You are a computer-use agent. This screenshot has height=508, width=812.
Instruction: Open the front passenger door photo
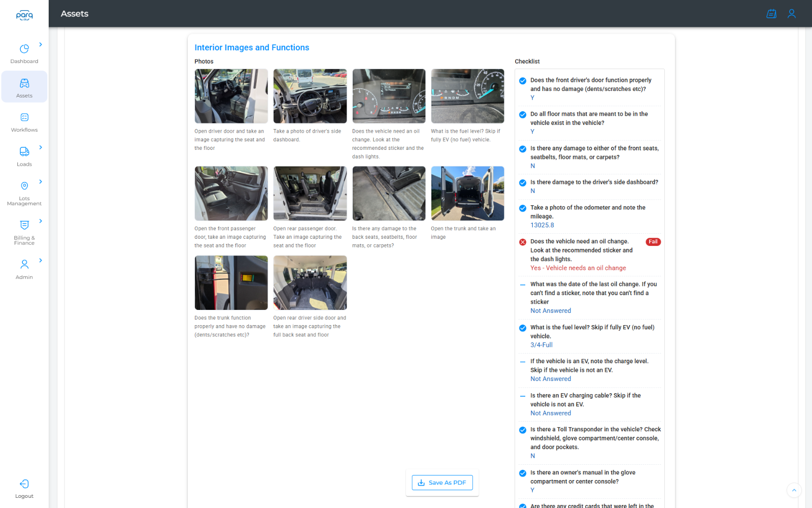click(x=231, y=194)
